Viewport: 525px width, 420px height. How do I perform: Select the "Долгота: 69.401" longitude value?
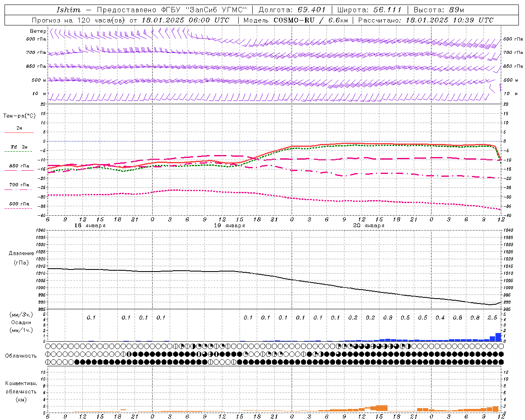(x=292, y=10)
